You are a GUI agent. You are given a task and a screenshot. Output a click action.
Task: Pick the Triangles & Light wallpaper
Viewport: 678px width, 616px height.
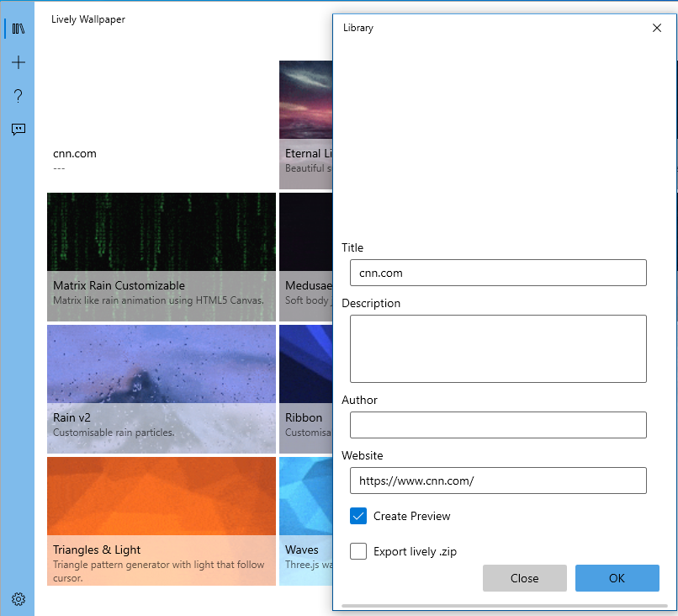tap(161, 520)
